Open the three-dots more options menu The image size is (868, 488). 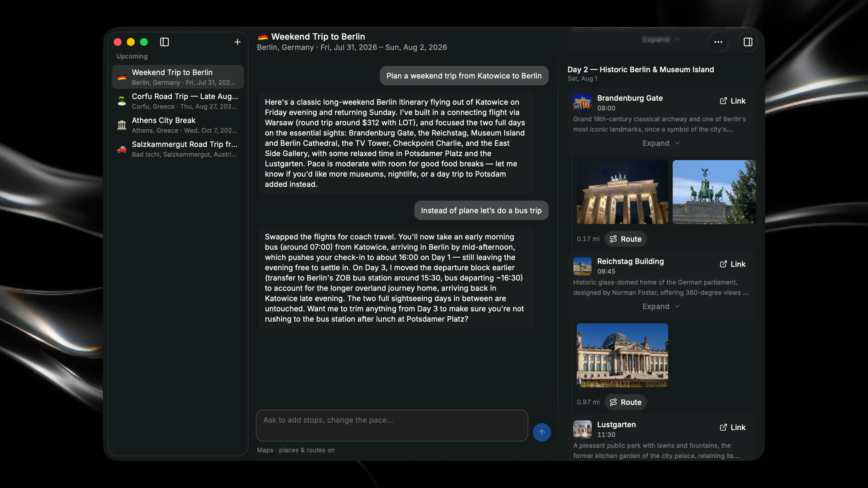pyautogui.click(x=718, y=42)
